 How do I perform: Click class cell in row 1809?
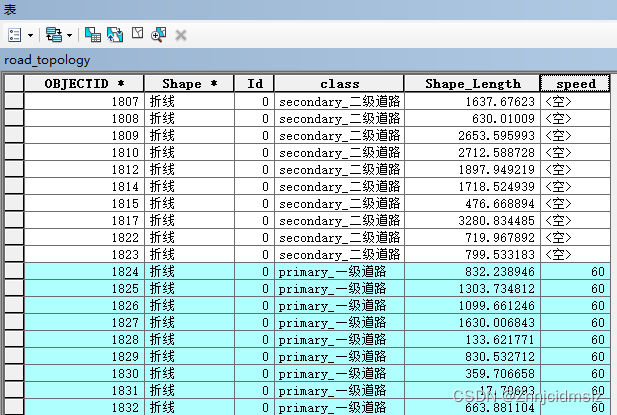(339, 135)
